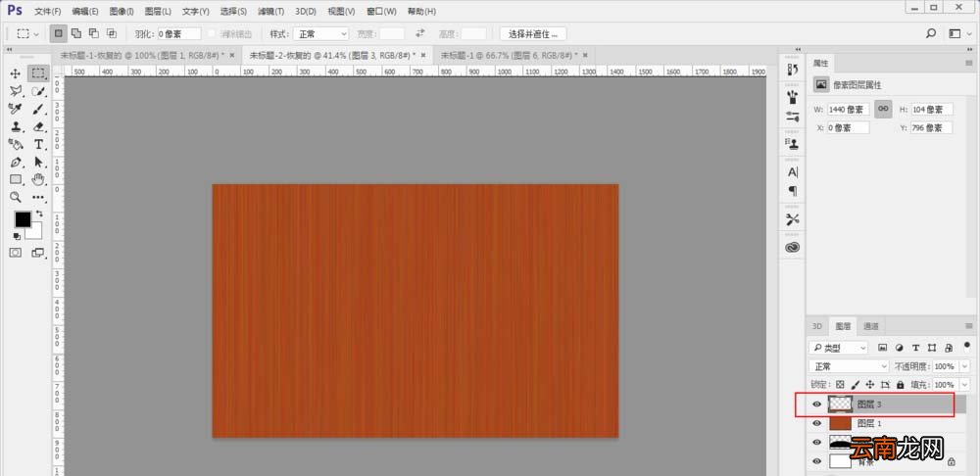Hide layer 图层 3 via eye icon
The image size is (980, 476).
(816, 405)
